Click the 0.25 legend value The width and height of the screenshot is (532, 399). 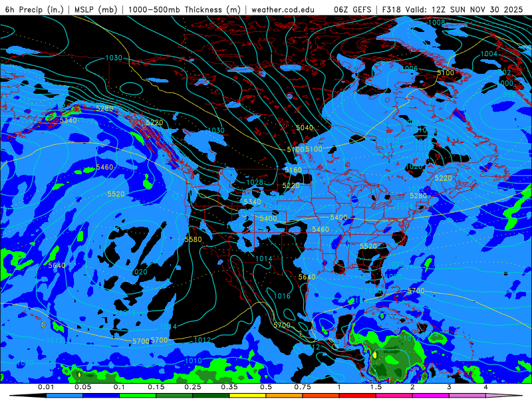tap(193, 387)
